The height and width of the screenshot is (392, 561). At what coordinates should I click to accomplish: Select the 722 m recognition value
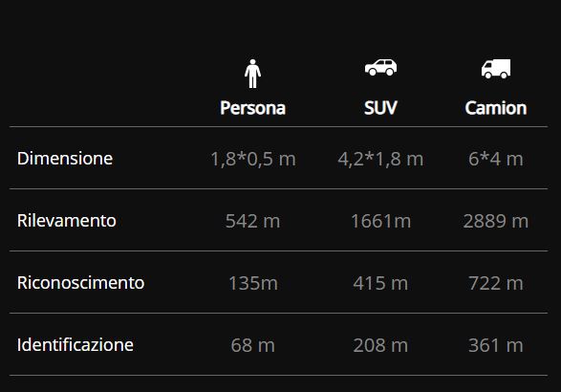click(x=496, y=283)
